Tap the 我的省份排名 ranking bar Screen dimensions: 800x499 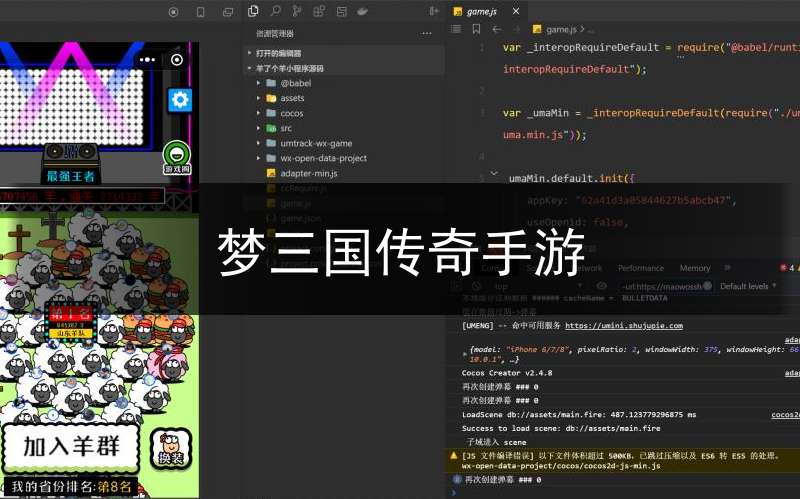(x=70, y=487)
